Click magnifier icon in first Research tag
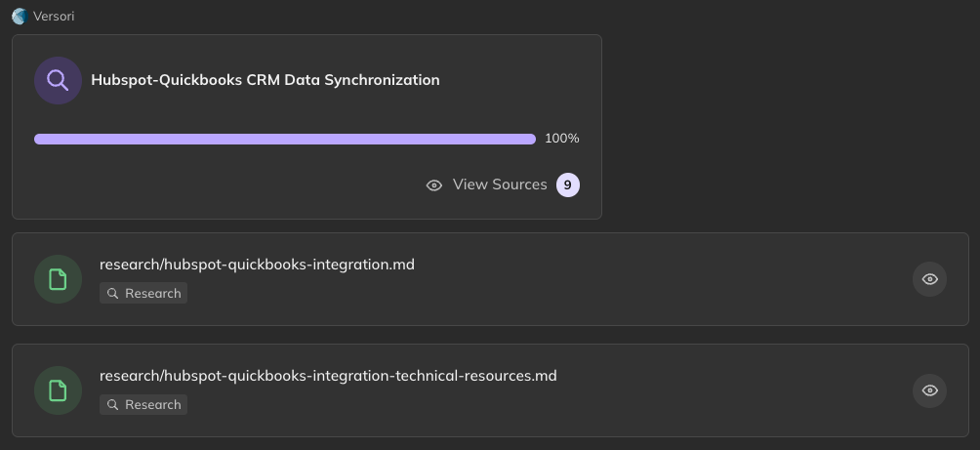 coord(113,293)
